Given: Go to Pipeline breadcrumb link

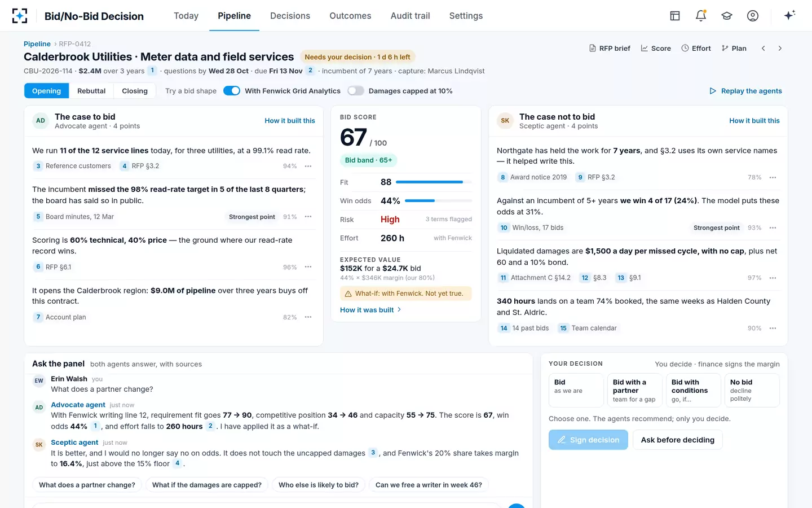Looking at the screenshot, I should click(x=37, y=44).
